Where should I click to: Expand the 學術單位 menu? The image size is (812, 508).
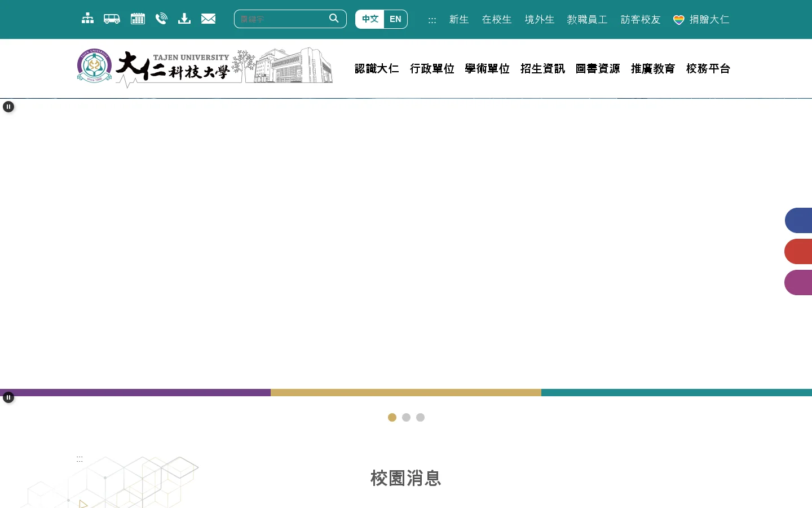pos(487,69)
